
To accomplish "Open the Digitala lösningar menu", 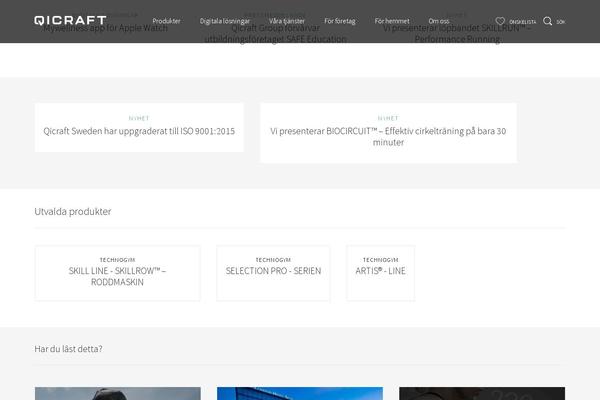I will pyautogui.click(x=225, y=21).
